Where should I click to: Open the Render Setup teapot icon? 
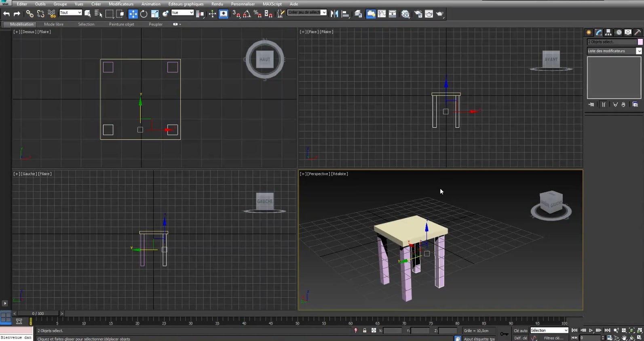[418, 14]
